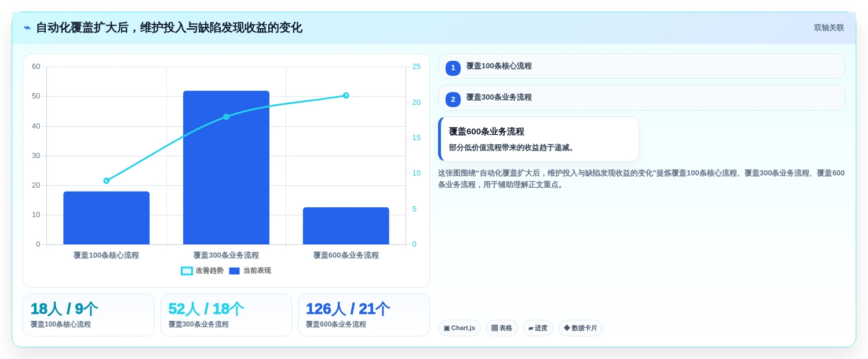Open the 18人 / 9个 data card
This screenshot has width=868, height=359.
(89, 315)
